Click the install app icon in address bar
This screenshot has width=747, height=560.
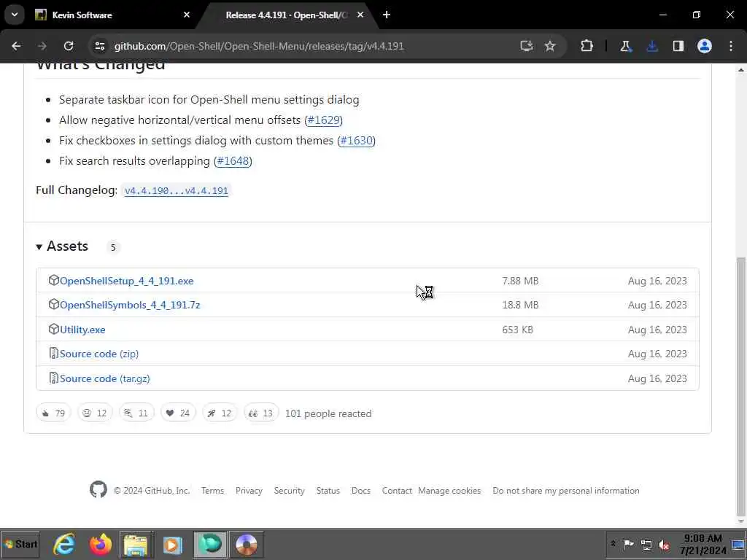click(526, 46)
